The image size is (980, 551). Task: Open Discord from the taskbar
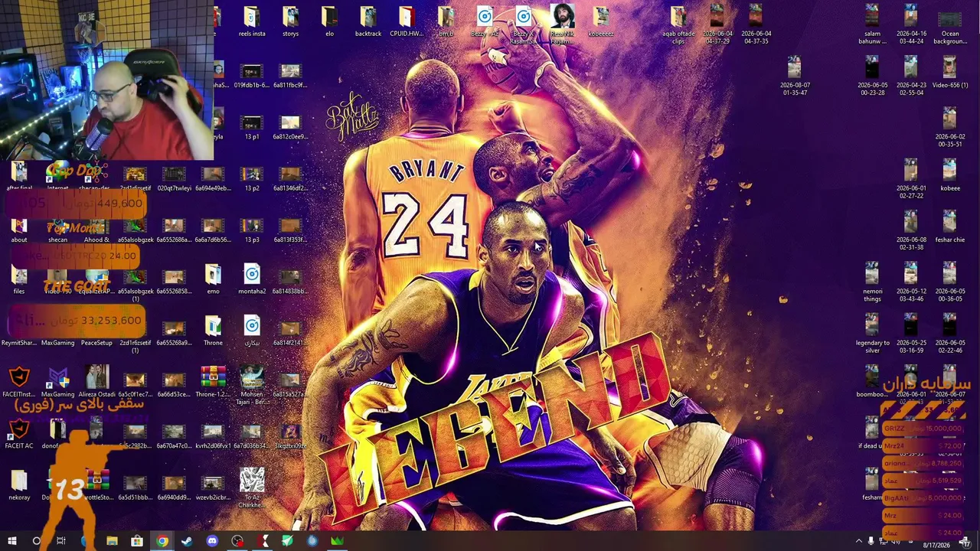click(212, 541)
